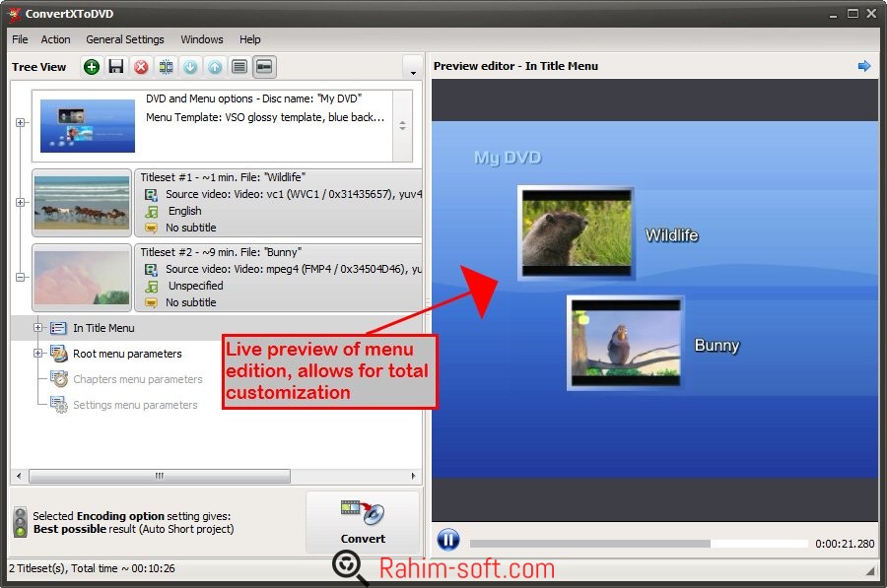The image size is (887, 588).
Task: Click the Chapters menu parameters icon
Action: [59, 379]
